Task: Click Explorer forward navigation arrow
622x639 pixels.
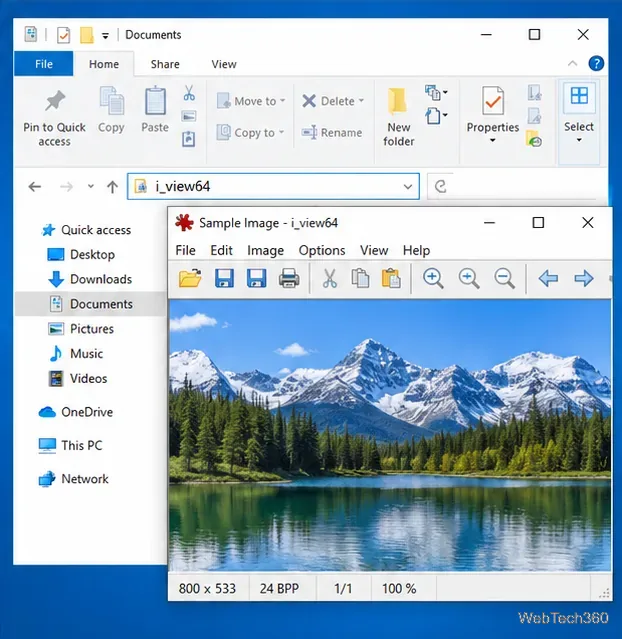Action: (x=66, y=187)
